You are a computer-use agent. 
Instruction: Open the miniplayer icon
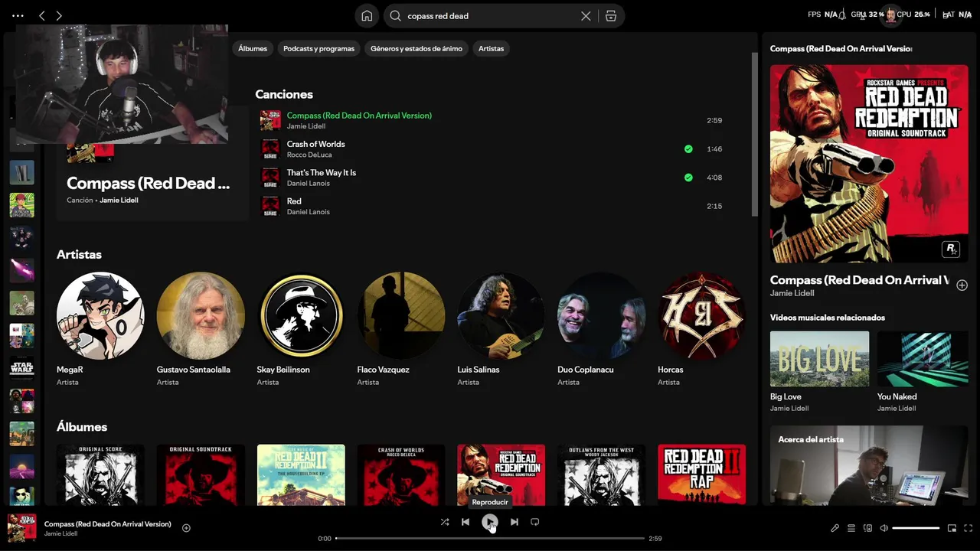[952, 528]
